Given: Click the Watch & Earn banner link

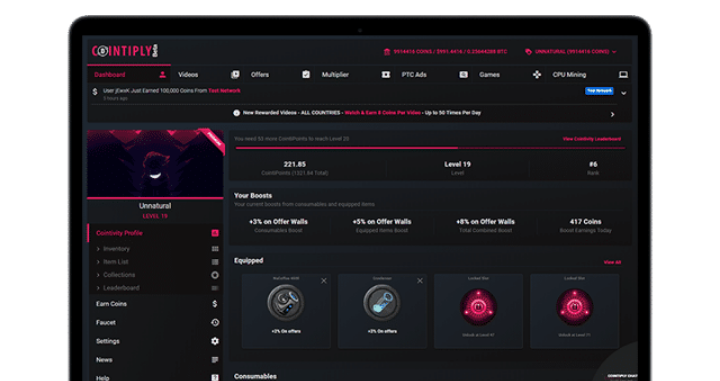Looking at the screenshot, I should pos(382,113).
